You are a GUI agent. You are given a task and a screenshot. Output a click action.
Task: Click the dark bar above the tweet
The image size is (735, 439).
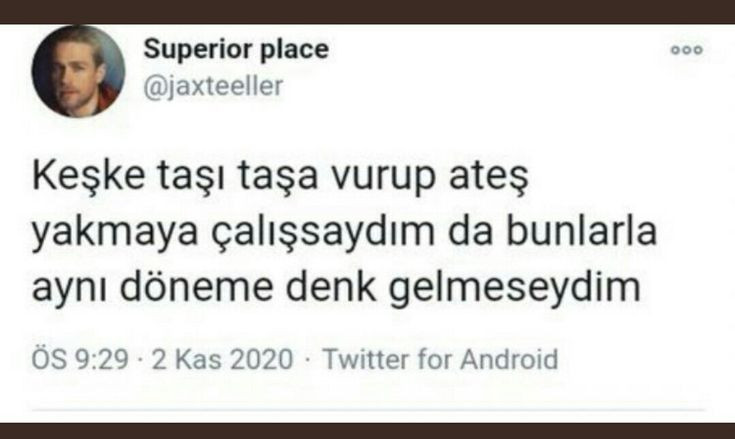pyautogui.click(x=368, y=12)
